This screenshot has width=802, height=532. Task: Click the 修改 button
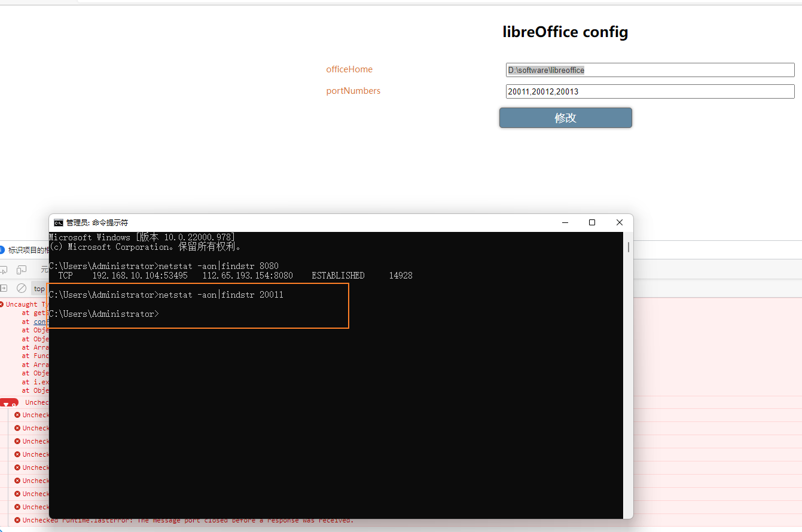(565, 118)
